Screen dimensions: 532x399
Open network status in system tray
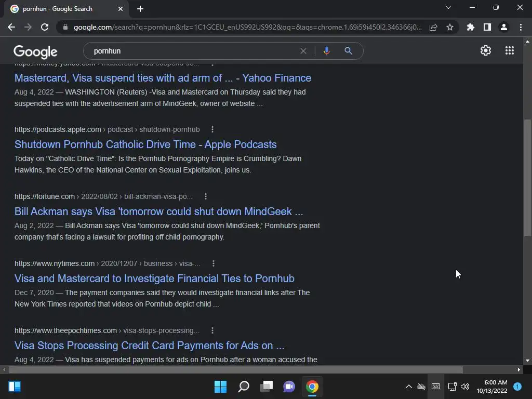453,387
